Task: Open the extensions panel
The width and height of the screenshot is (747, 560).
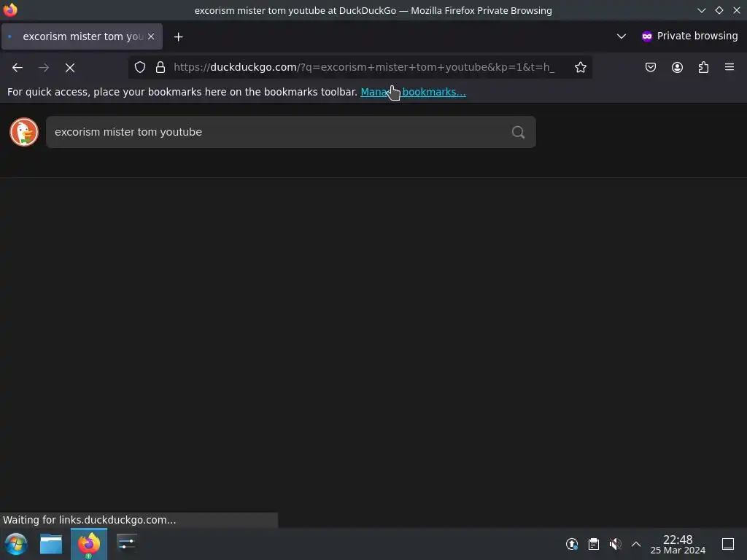Action: pyautogui.click(x=704, y=67)
